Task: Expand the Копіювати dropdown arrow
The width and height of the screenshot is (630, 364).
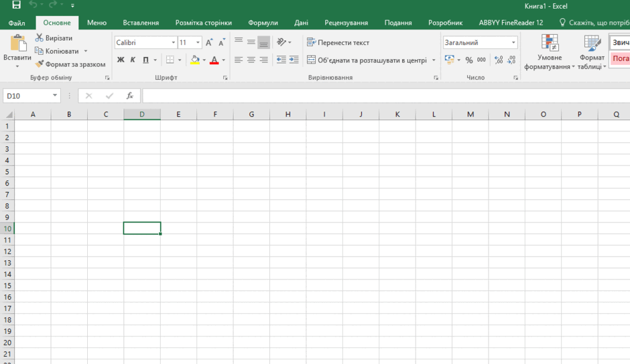Action: (x=86, y=51)
